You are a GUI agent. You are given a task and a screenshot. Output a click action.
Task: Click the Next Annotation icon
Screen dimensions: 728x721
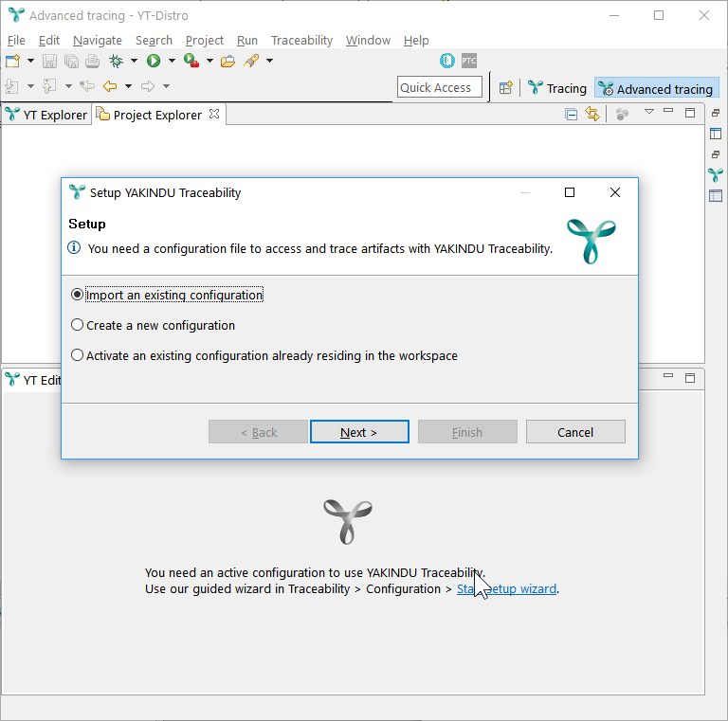coord(11,86)
